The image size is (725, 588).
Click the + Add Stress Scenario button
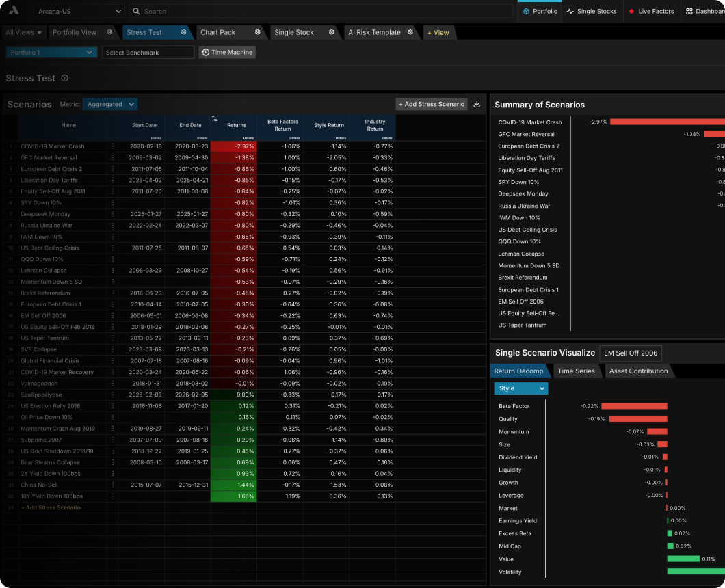pos(432,104)
